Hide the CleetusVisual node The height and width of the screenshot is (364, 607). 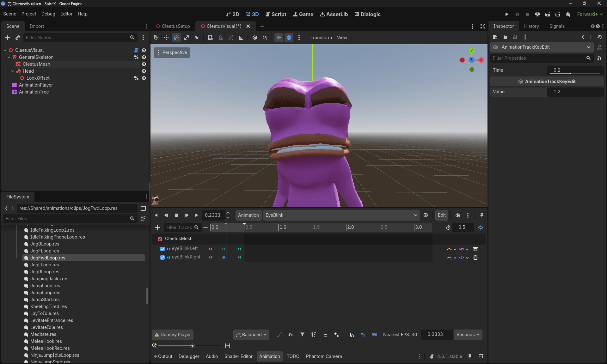[x=144, y=50]
